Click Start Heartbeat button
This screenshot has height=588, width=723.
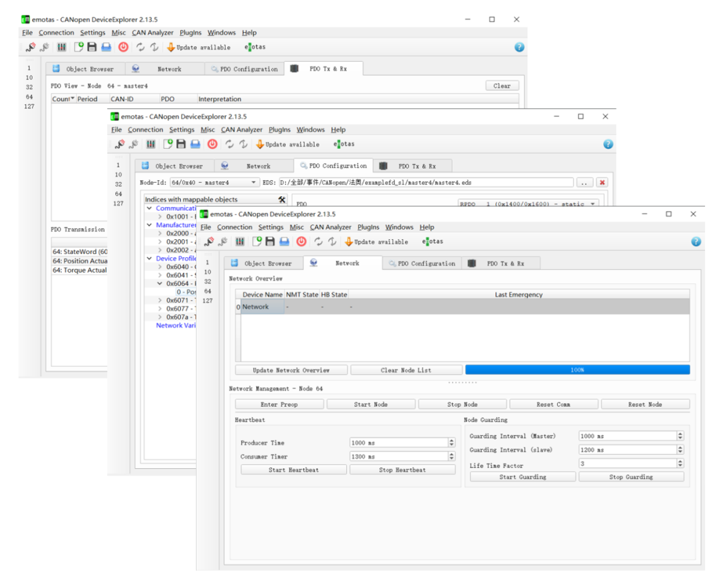click(x=294, y=470)
